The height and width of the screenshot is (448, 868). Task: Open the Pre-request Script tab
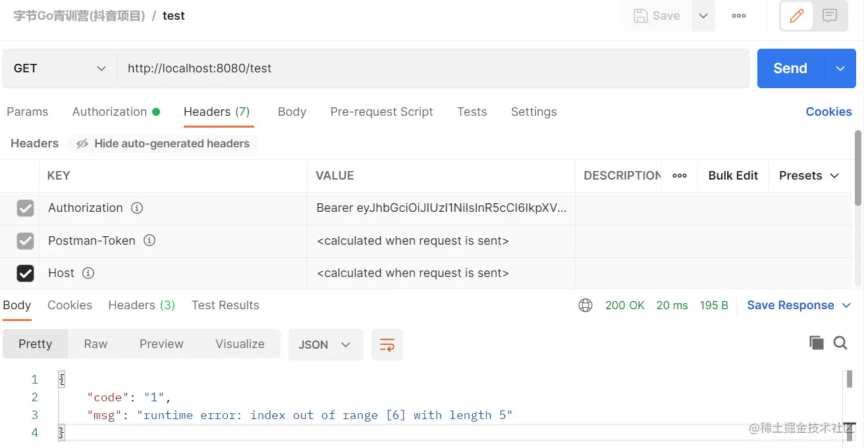tap(381, 112)
